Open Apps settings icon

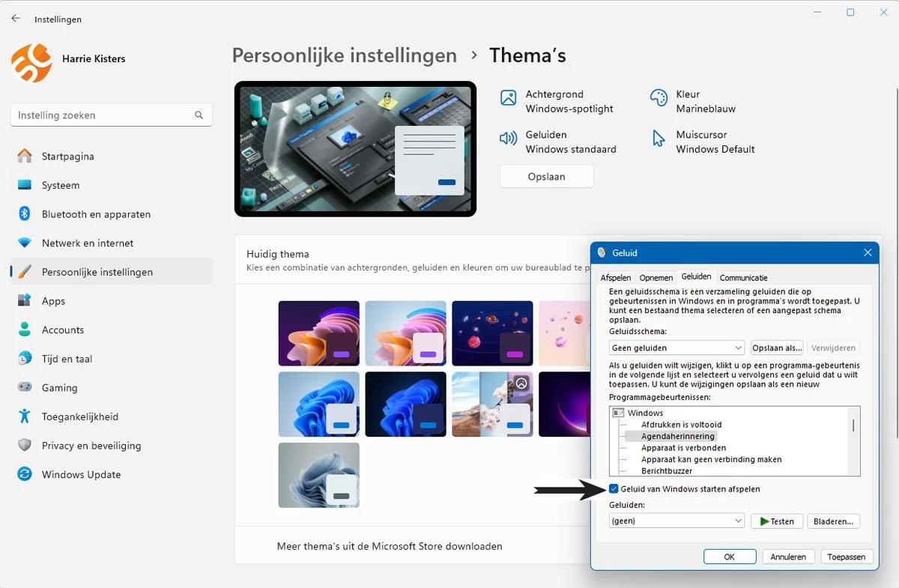click(25, 300)
